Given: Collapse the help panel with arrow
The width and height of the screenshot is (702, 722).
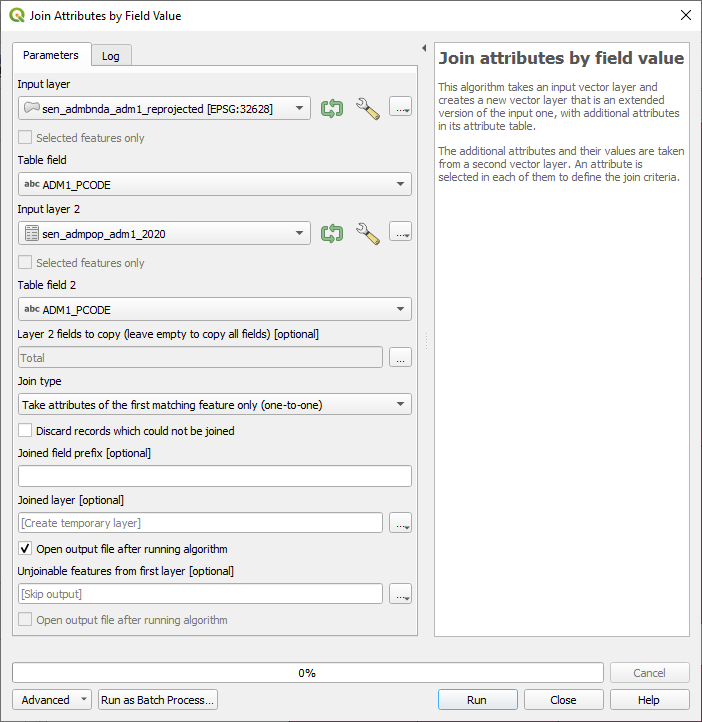Looking at the screenshot, I should 424,48.
